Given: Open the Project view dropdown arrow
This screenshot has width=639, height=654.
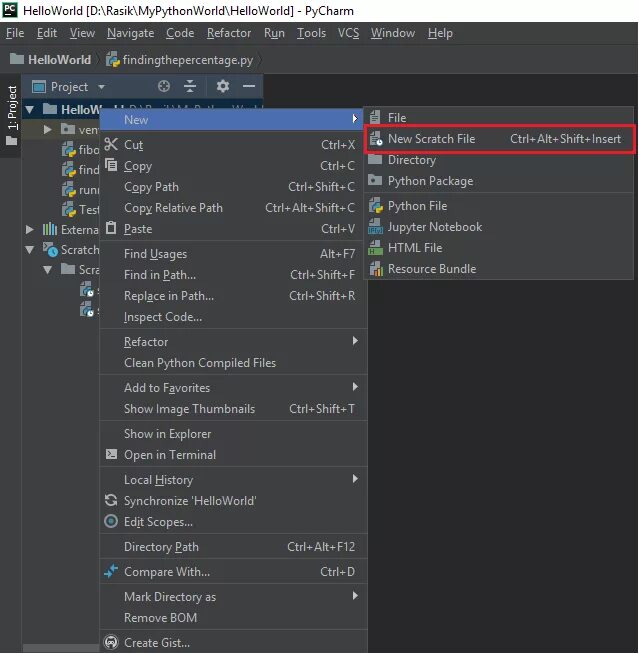Looking at the screenshot, I should 101,87.
